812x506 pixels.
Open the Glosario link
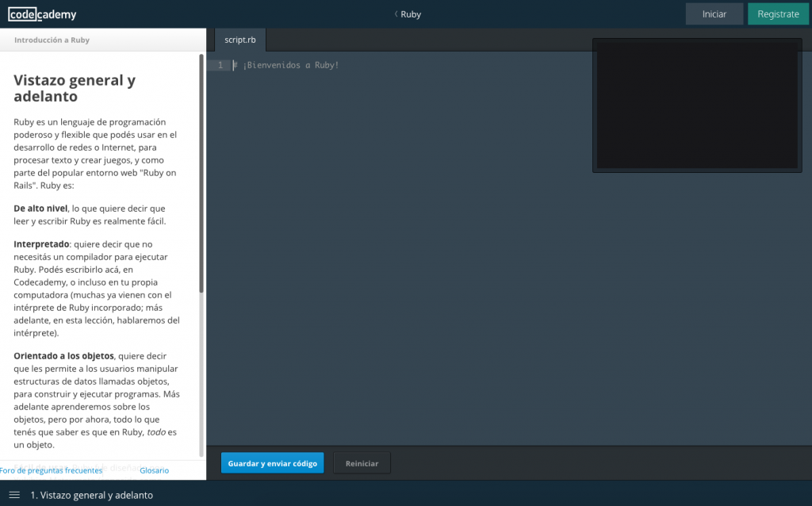pos(155,470)
